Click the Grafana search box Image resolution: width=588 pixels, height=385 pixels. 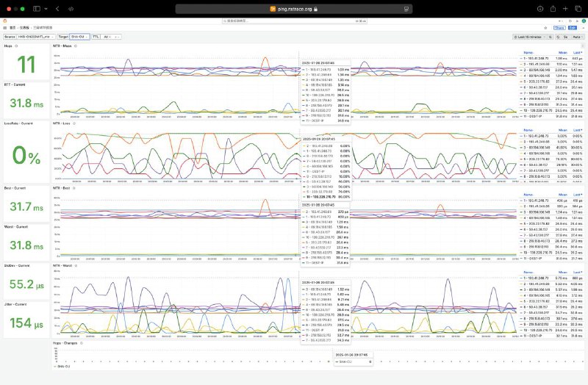click(294, 21)
